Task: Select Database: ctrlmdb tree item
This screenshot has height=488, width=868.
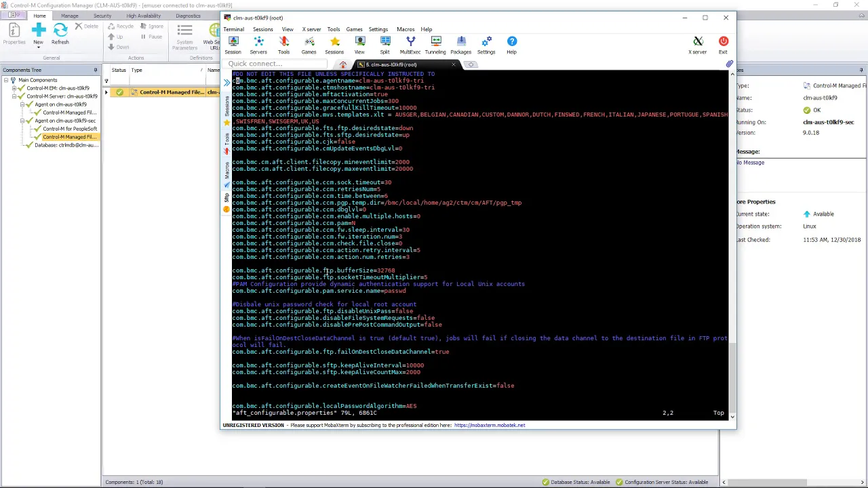Action: [x=66, y=145]
